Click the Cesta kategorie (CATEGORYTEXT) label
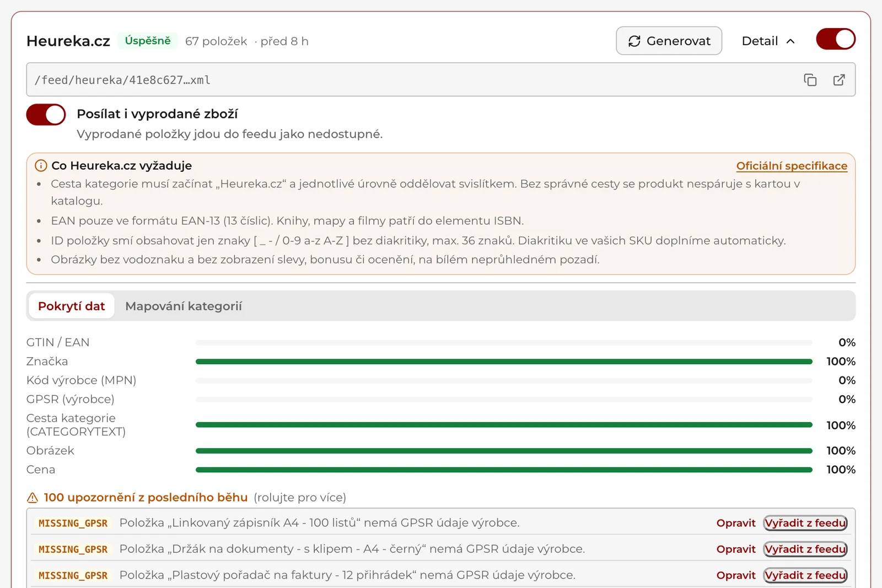The height and width of the screenshot is (588, 882). point(76,425)
